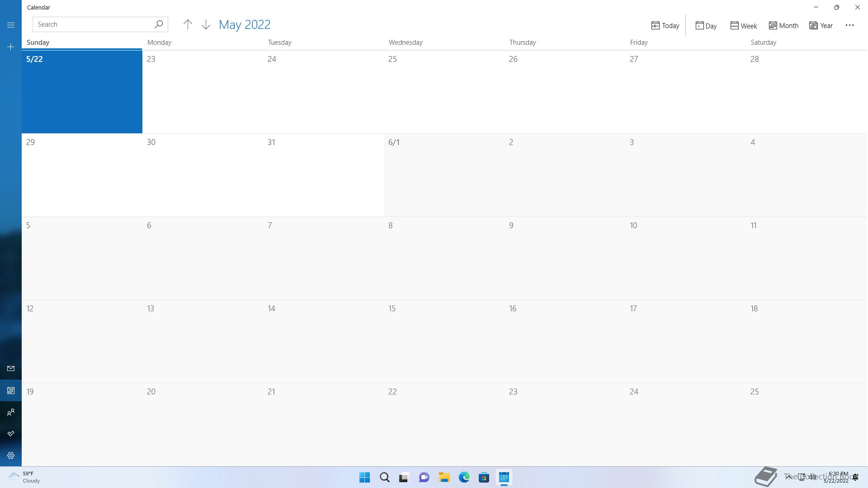The height and width of the screenshot is (488, 868).
Task: Select June 3 Friday date
Action: click(x=632, y=142)
